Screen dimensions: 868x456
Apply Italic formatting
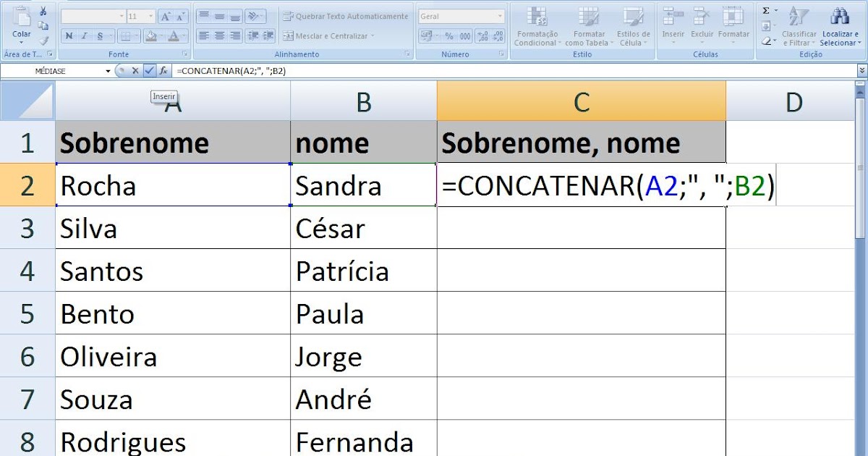[x=85, y=35]
